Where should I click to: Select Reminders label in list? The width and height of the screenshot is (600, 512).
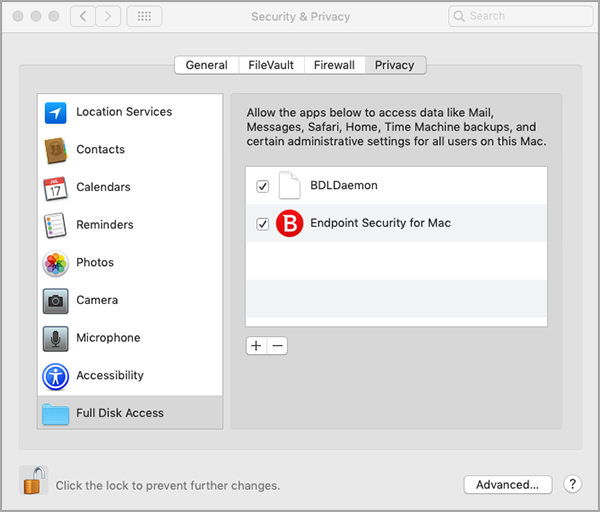105,225
